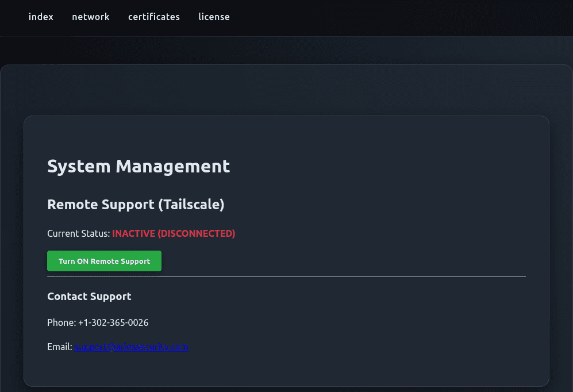Screen dimensions: 573x392
Task: Click the word Management in main heading
Action: pos(172,167)
